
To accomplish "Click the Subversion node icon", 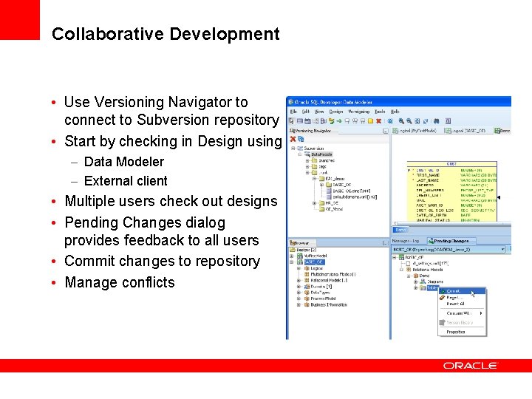I will click(x=300, y=149).
